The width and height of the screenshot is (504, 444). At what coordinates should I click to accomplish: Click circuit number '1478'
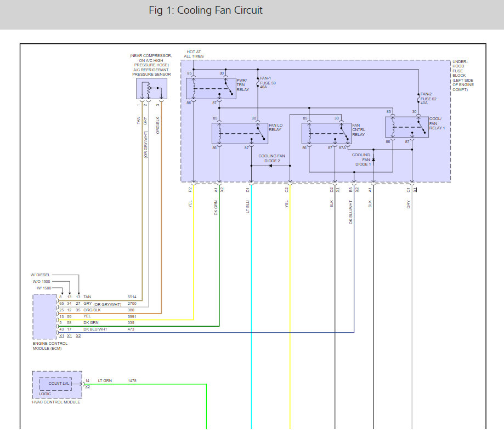click(x=132, y=381)
